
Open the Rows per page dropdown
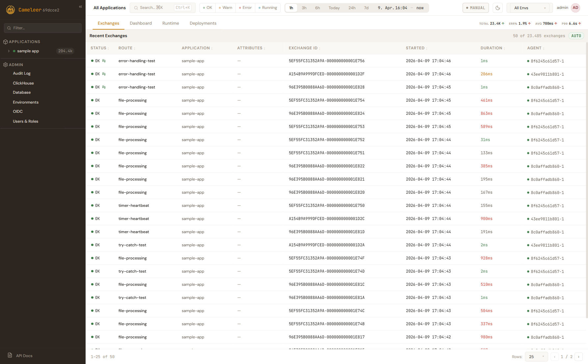(536, 357)
